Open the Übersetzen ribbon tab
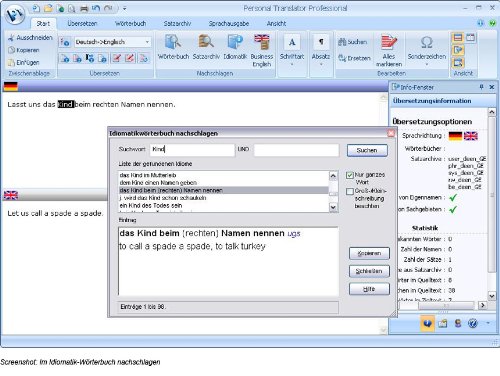Screen dimensions: 500x376 click(82, 23)
